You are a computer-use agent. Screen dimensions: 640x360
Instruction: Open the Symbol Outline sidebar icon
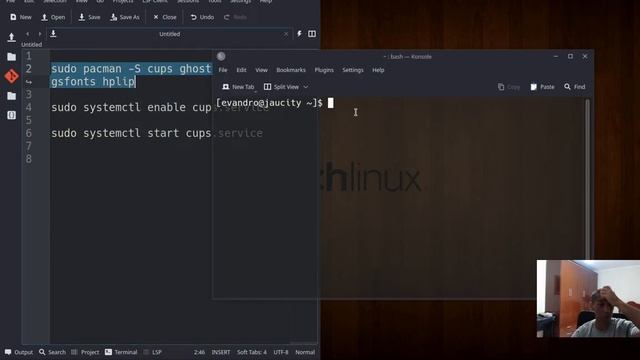coord(11,115)
